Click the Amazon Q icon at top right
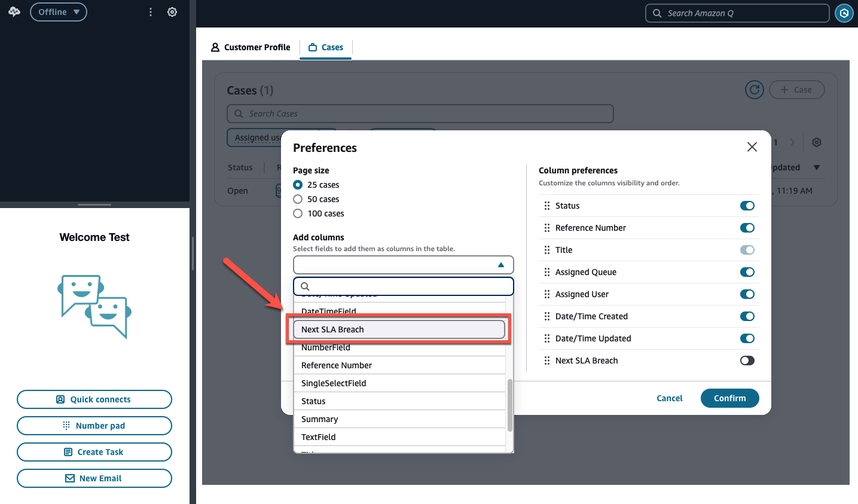The width and height of the screenshot is (858, 504). coord(844,13)
